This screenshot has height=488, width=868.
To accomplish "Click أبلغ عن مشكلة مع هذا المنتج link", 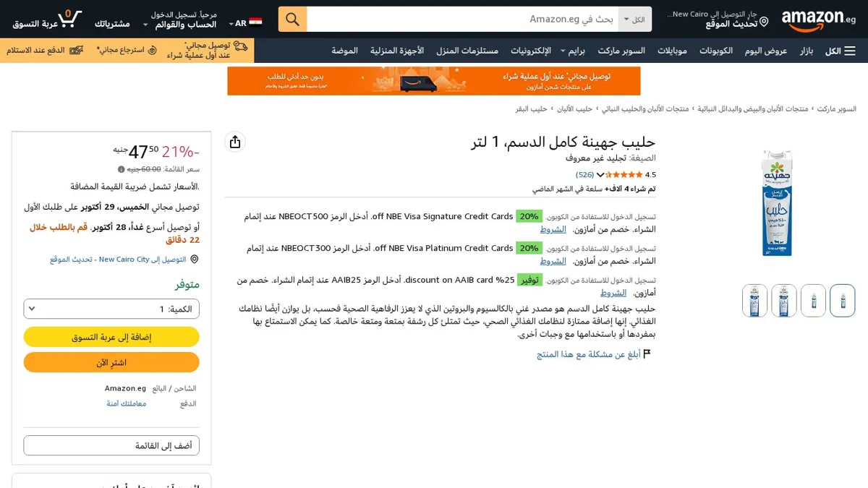I will coord(589,354).
